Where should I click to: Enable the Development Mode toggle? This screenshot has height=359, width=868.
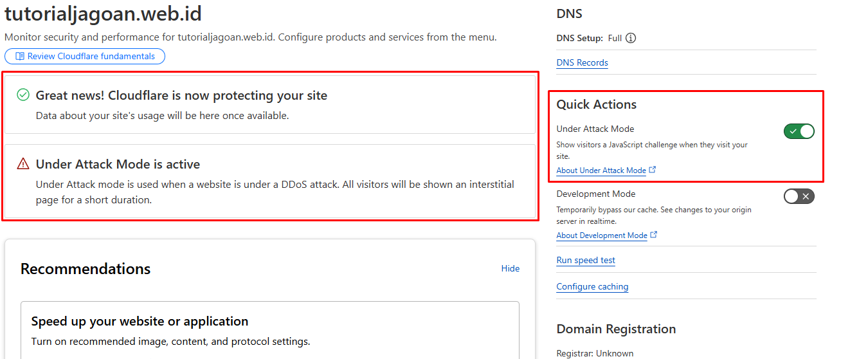pyautogui.click(x=799, y=196)
